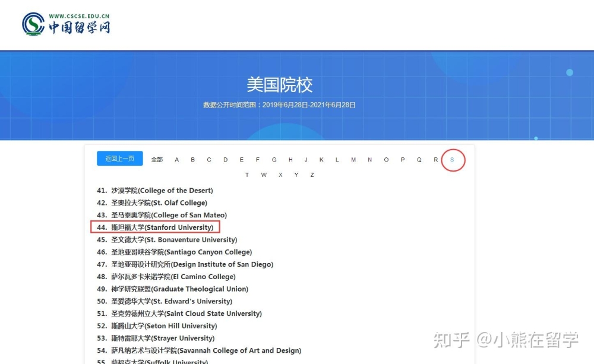Filter schools by letter G

coord(274,160)
